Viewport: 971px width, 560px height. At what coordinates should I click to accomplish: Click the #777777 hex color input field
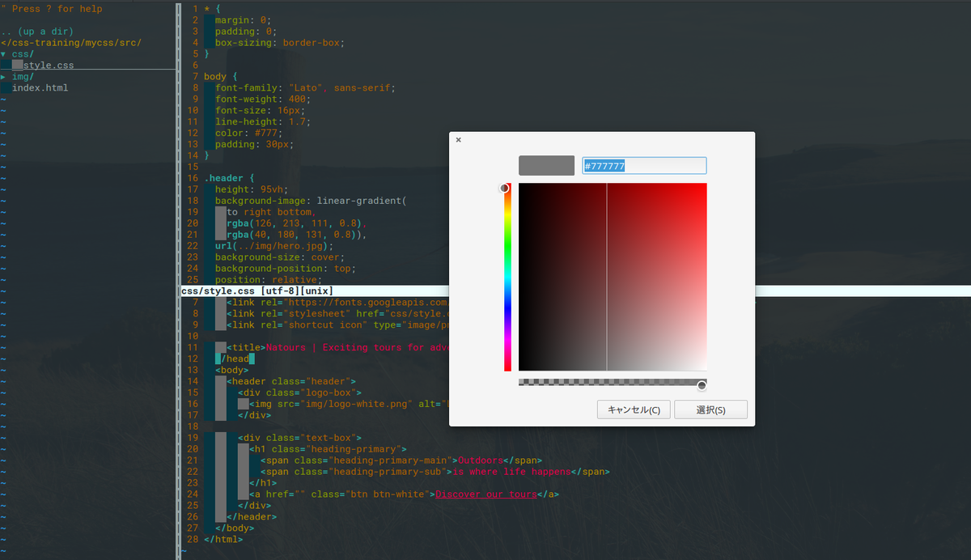pos(644,165)
